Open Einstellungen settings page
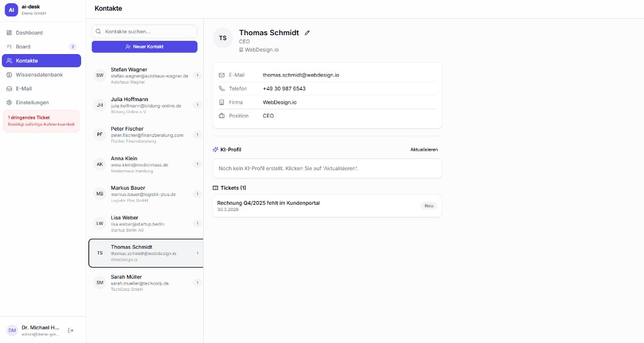 32,102
